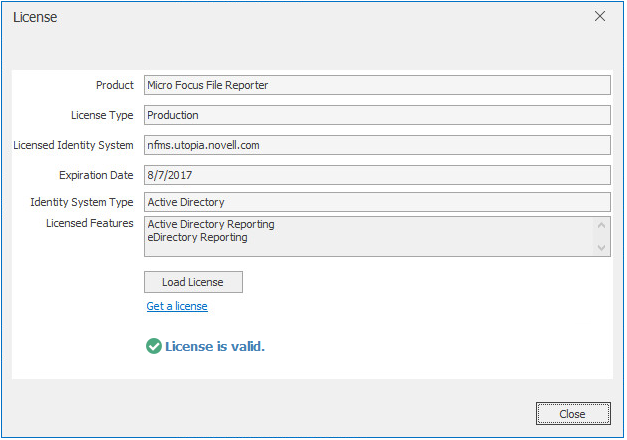Screen dimensions: 627x440
Task: Click the green valid checkmark icon
Action: click(154, 346)
